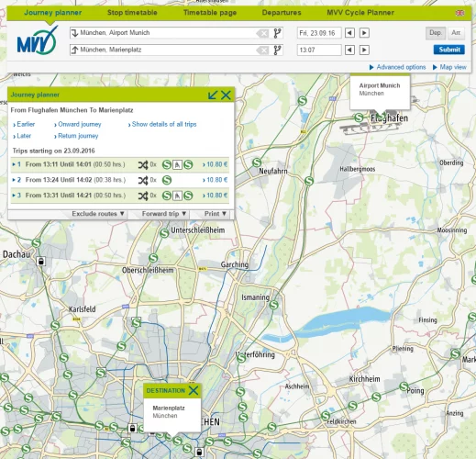This screenshot has width=476, height=459.
Task: Go to the Departures tab
Action: [282, 13]
